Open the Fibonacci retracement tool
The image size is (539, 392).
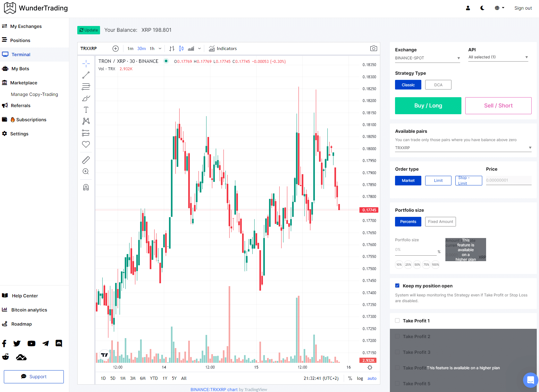pyautogui.click(x=86, y=87)
